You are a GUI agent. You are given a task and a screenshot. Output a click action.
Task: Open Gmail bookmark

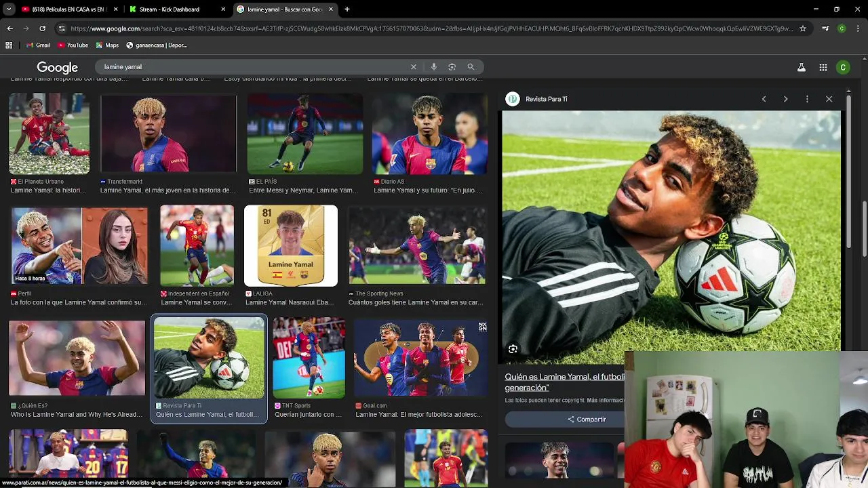(38, 45)
